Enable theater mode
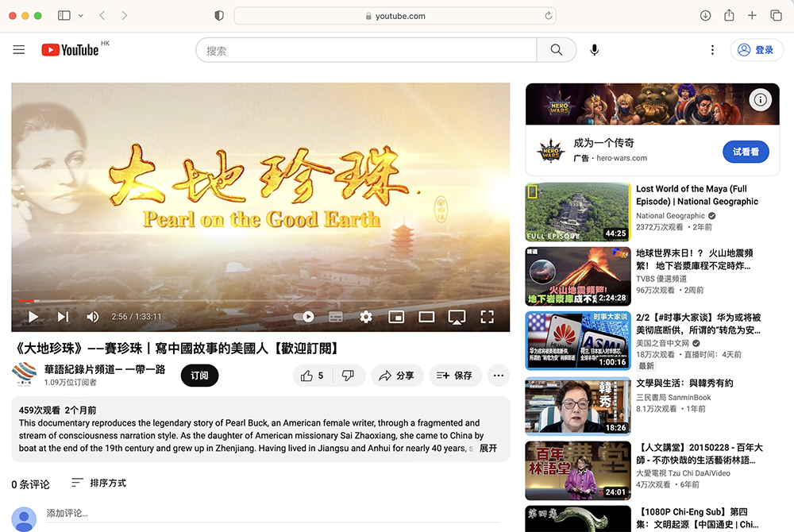The image size is (794, 532). tap(426, 317)
